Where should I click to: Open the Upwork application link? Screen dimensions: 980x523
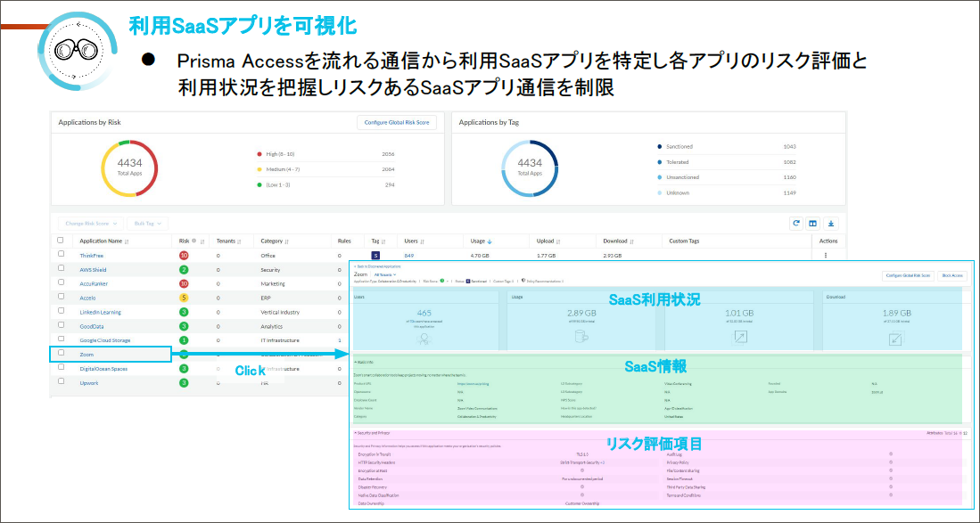pos(89,382)
